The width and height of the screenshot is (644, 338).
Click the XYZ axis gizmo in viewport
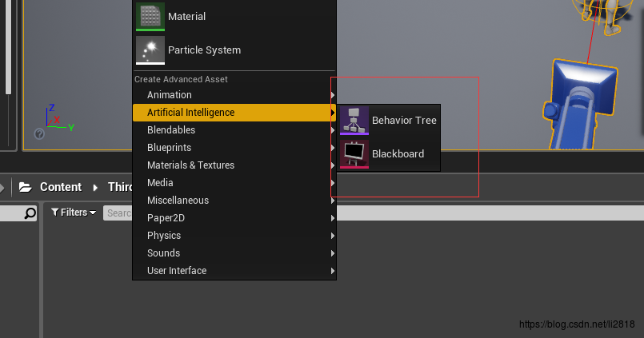point(56,120)
